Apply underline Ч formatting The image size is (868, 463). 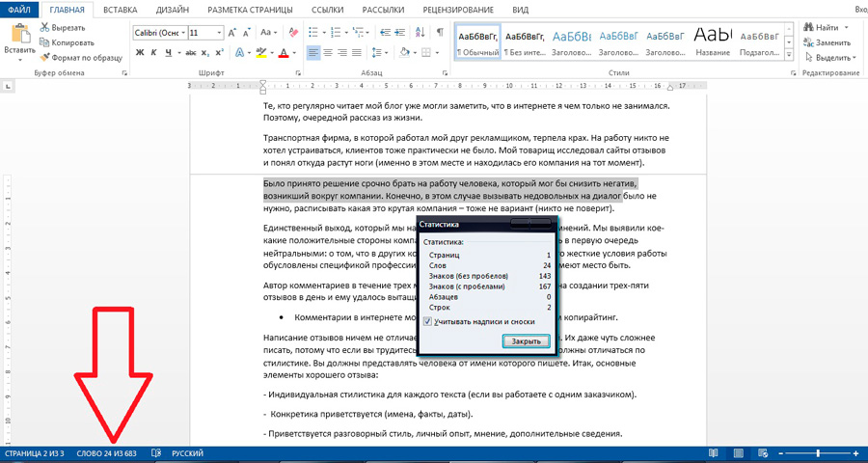pos(168,53)
